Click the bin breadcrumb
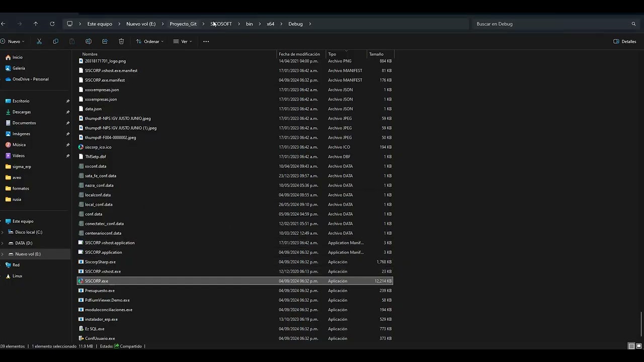The height and width of the screenshot is (362, 644). (x=250, y=24)
